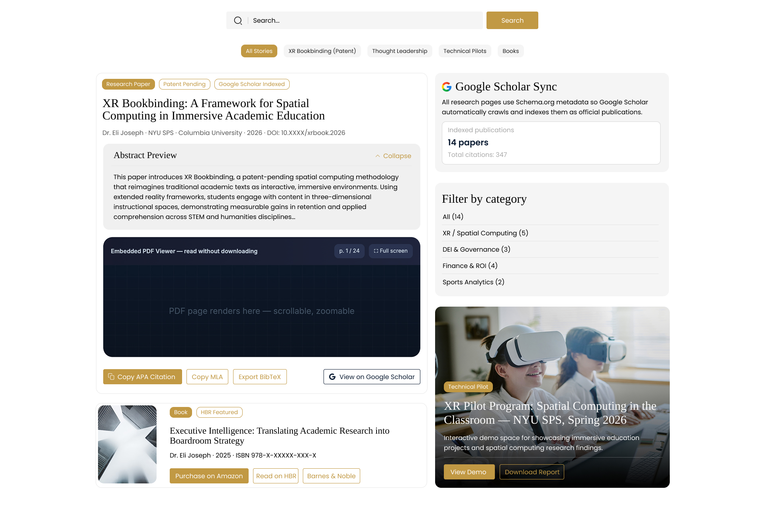Click the magnifier search icon
This screenshot has width=765, height=532.
(x=238, y=21)
